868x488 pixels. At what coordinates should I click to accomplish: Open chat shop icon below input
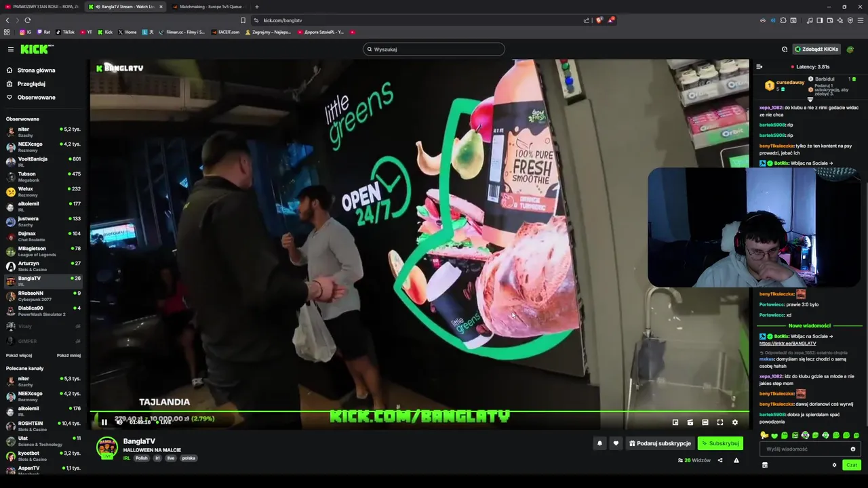click(x=765, y=465)
